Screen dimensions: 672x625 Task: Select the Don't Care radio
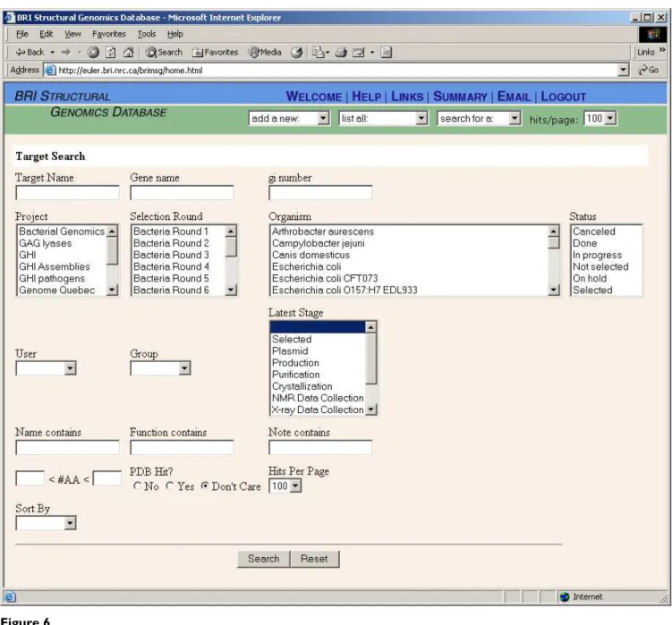pos(205,486)
